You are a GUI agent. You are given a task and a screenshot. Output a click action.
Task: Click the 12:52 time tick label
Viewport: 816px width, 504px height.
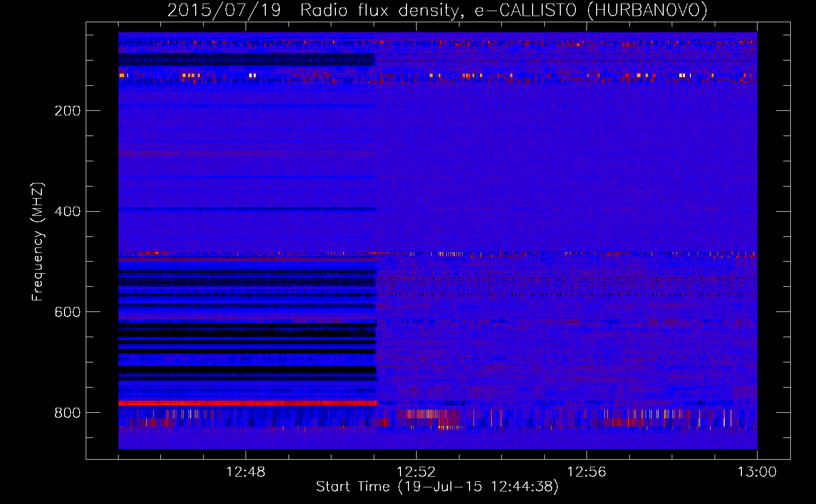coord(416,472)
